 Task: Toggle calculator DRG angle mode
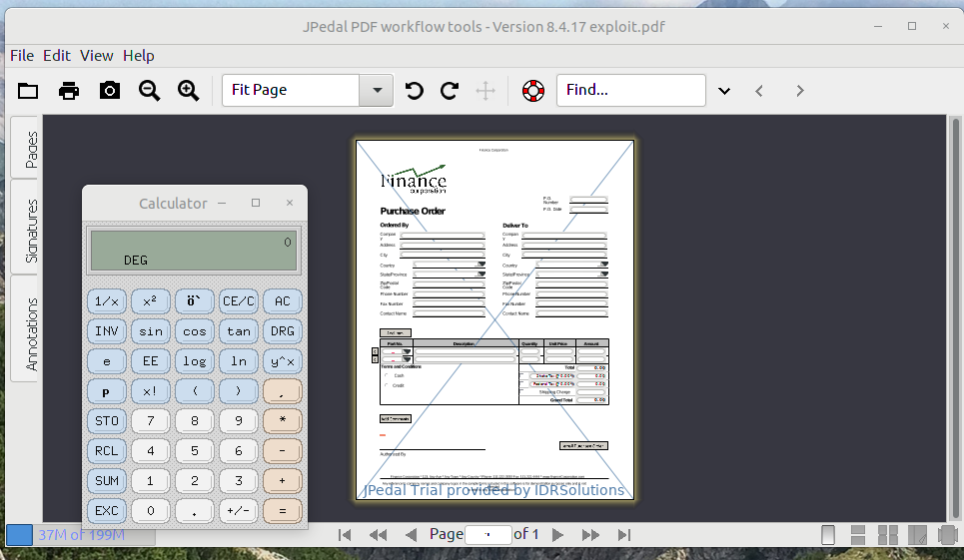[282, 331]
